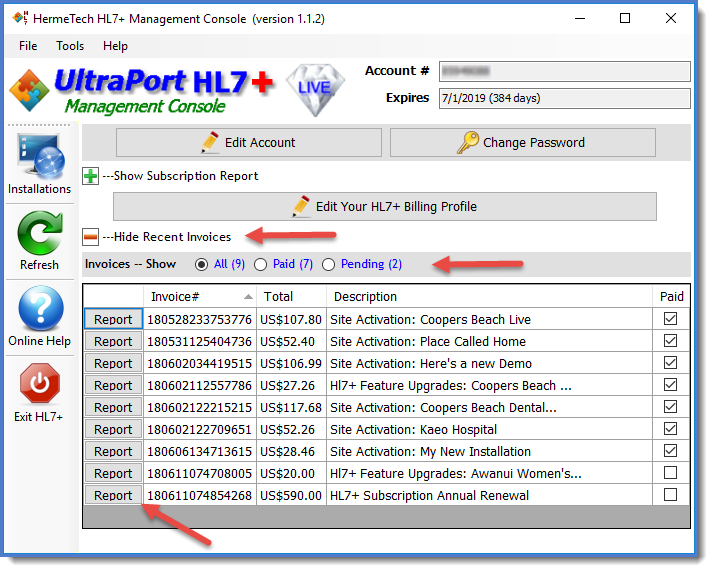Click the Edit Account button
This screenshot has height=572, width=713.
pos(248,142)
